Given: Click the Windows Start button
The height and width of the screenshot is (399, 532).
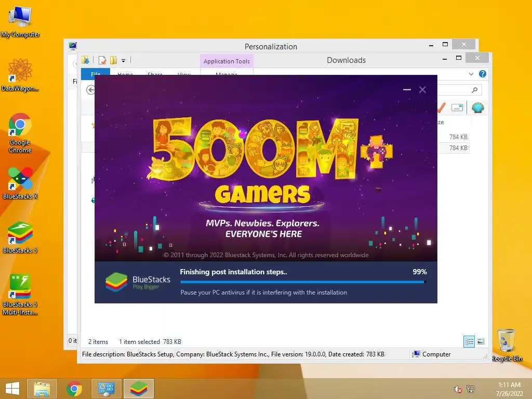Looking at the screenshot, I should pos(12,389).
